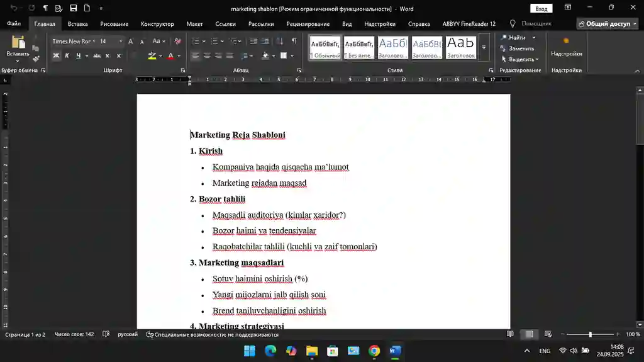Justify text alignment
644x362 pixels.
pyautogui.click(x=230, y=55)
